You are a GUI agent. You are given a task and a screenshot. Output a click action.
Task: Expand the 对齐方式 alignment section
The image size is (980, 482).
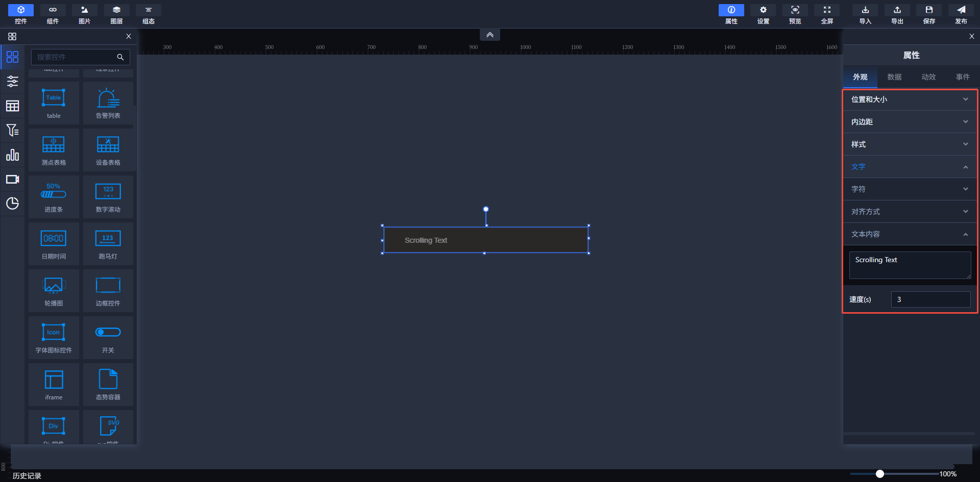point(910,212)
